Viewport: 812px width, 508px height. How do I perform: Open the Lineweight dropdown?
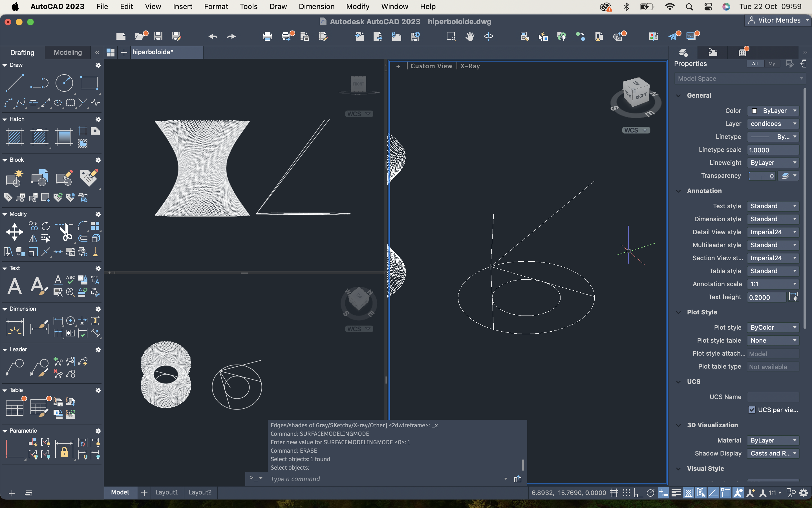pyautogui.click(x=773, y=163)
